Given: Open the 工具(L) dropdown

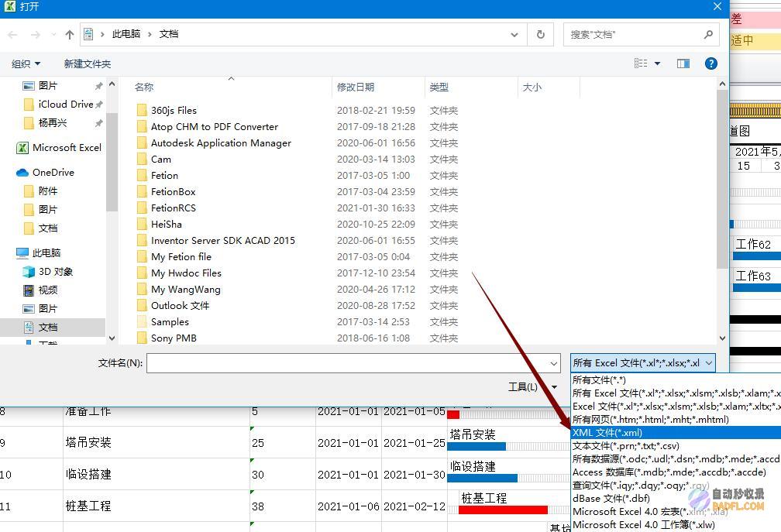Looking at the screenshot, I should click(532, 386).
